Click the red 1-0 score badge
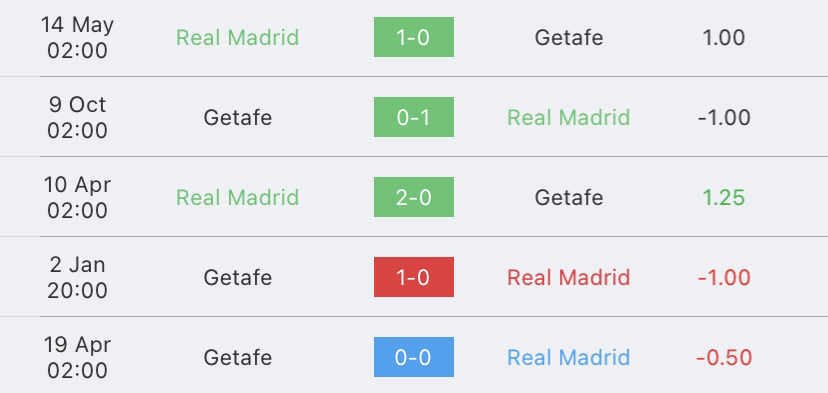This screenshot has width=828, height=393. tap(413, 277)
